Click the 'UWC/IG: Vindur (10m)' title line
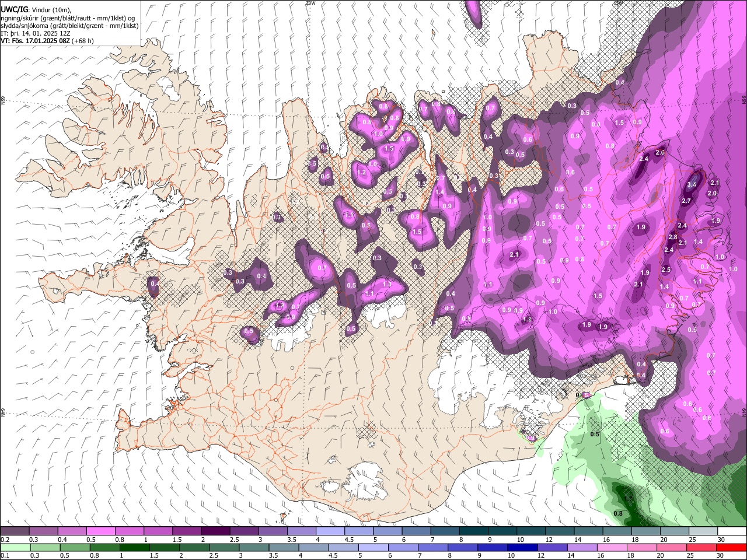 tap(36, 10)
